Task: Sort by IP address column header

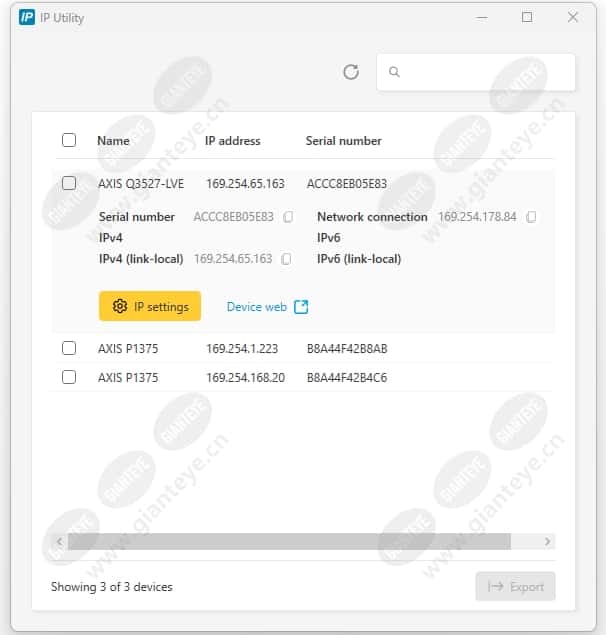Action: [x=233, y=141]
